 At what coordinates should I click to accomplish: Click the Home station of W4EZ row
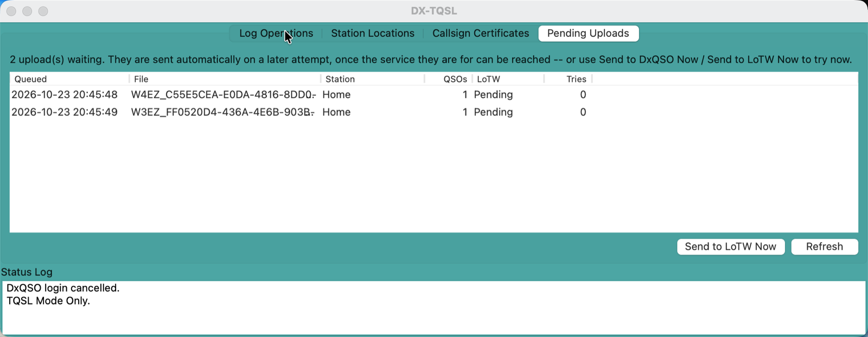pyautogui.click(x=336, y=94)
